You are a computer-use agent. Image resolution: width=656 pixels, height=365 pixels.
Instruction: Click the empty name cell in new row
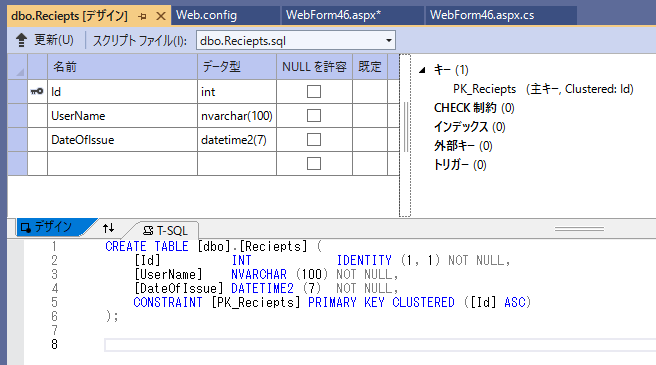(x=123, y=163)
